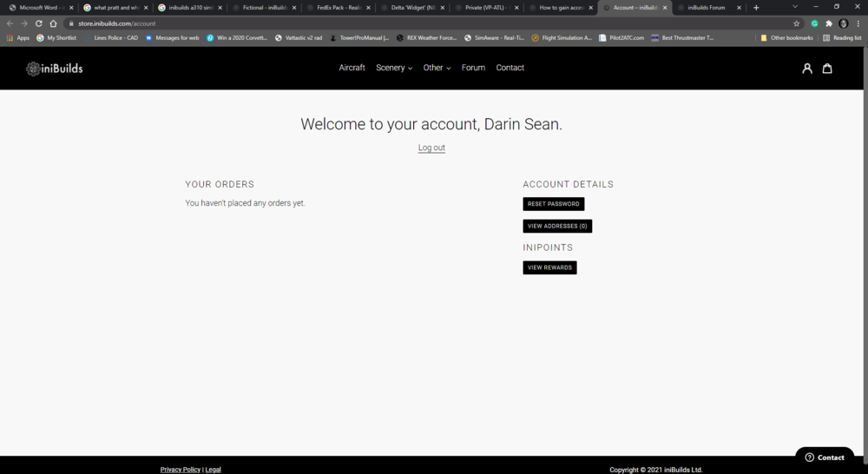Open a new browser tab

[x=756, y=7]
